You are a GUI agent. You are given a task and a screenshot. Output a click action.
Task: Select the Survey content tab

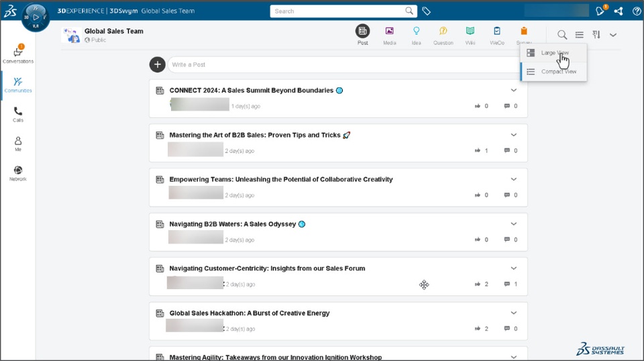coord(524,36)
